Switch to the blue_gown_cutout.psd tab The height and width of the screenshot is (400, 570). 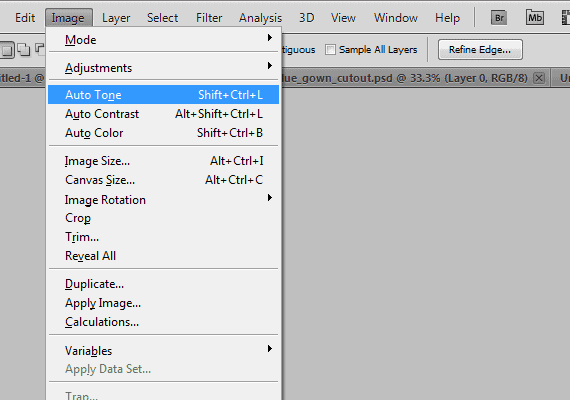point(404,78)
